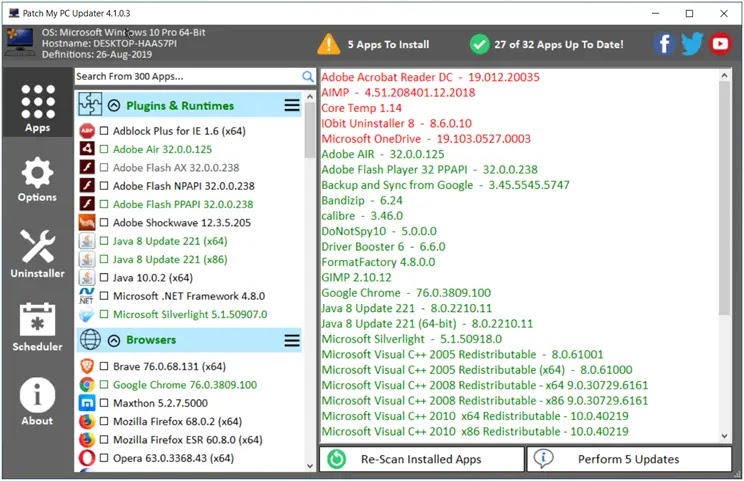Select the AIMP outdated entry

coord(398,92)
